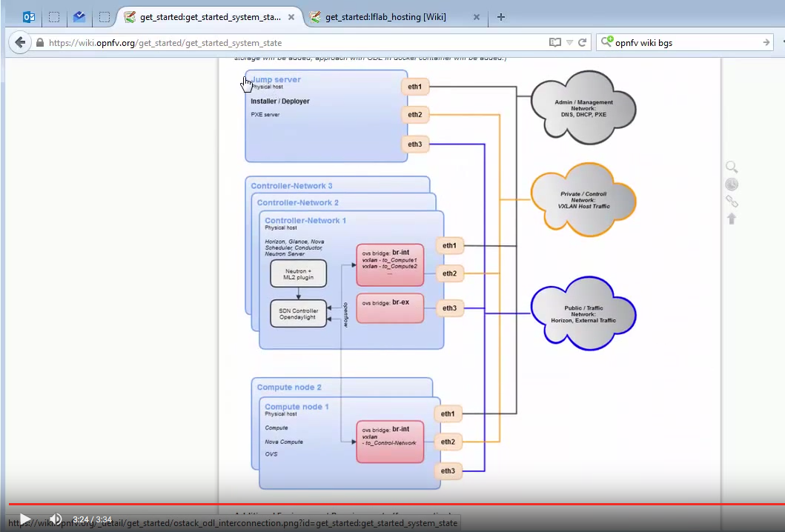Click Public / Traffic Network cloud
The image size is (785, 532).
(x=583, y=314)
